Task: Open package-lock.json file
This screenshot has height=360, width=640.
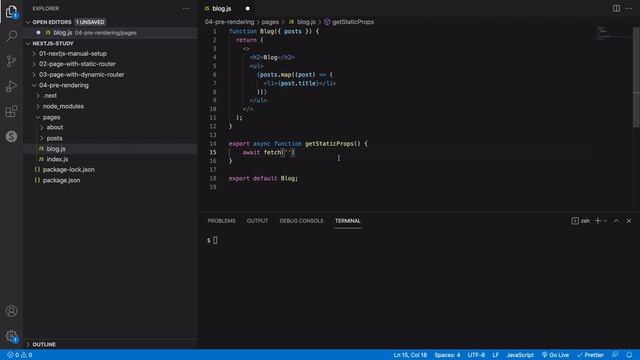Action: point(68,169)
